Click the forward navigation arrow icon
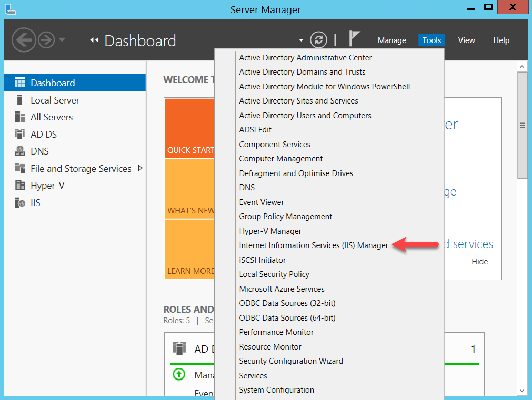Screen dimensions: 532x400 click(x=46, y=40)
